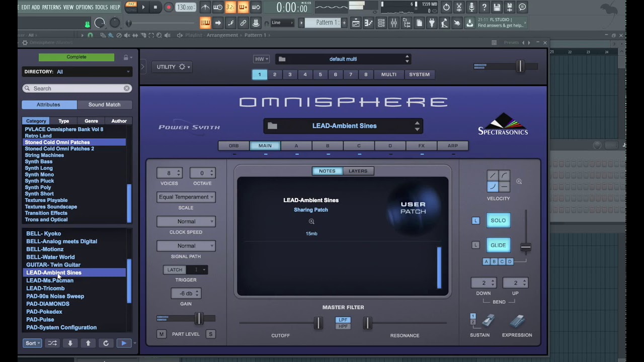
Task: Open the multi folder icon beside default multi
Action: 282,59
